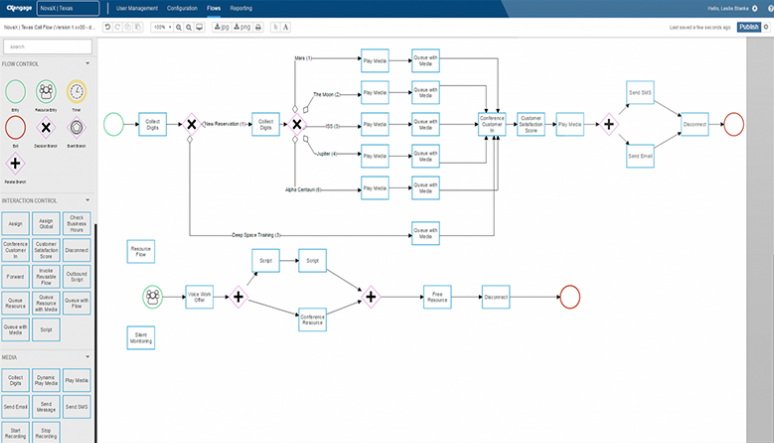Select the destination decision X diamond with Mars branch

[x=297, y=124]
